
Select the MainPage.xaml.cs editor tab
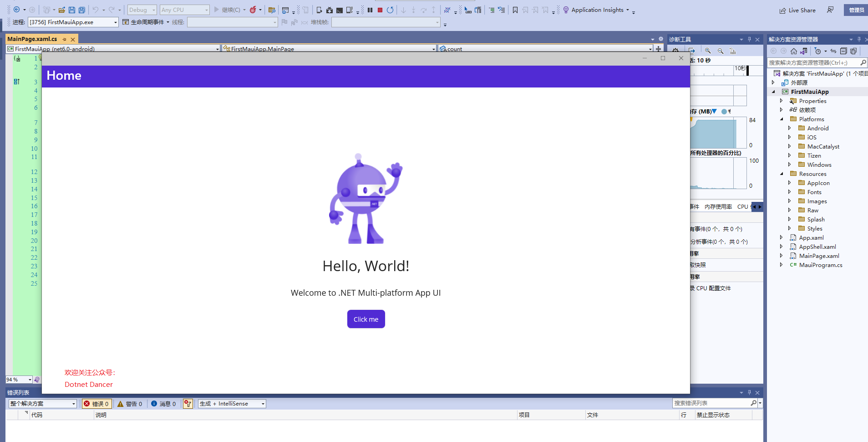pos(32,39)
